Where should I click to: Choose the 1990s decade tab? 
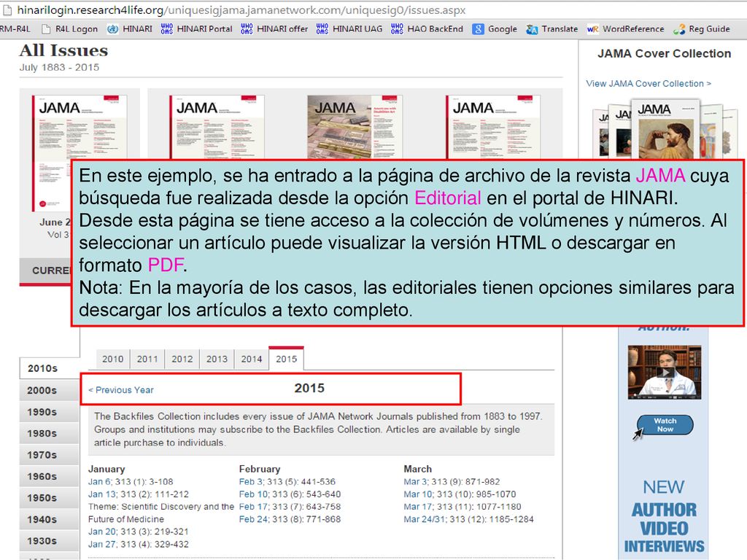pos(50,411)
